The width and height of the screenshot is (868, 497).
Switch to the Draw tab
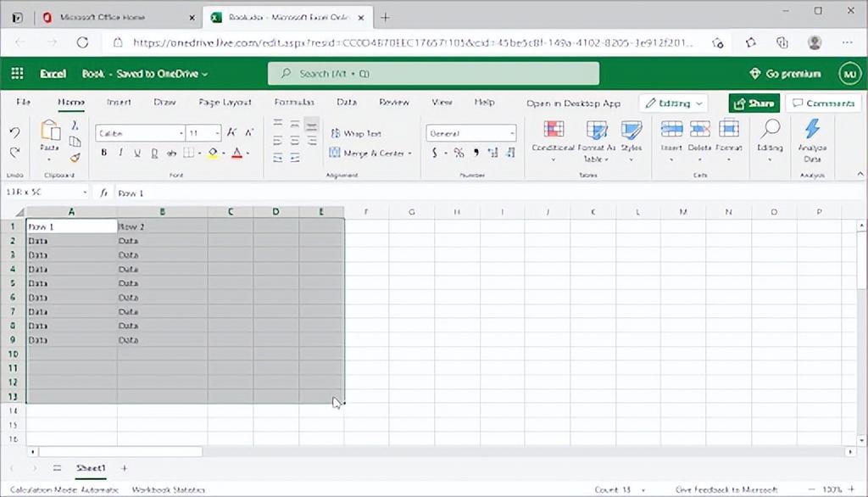[x=164, y=102]
